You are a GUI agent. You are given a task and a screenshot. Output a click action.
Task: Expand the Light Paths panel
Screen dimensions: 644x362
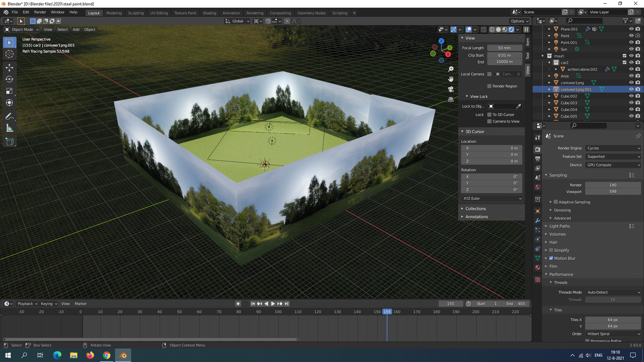click(x=559, y=226)
